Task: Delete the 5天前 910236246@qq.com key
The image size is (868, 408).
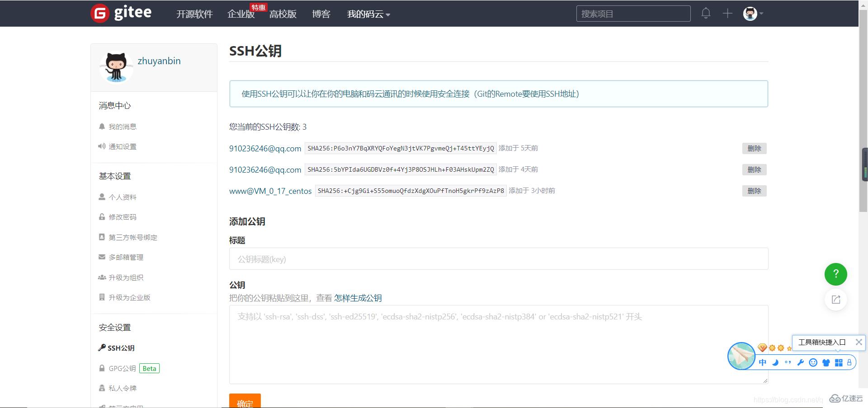Action: click(754, 148)
